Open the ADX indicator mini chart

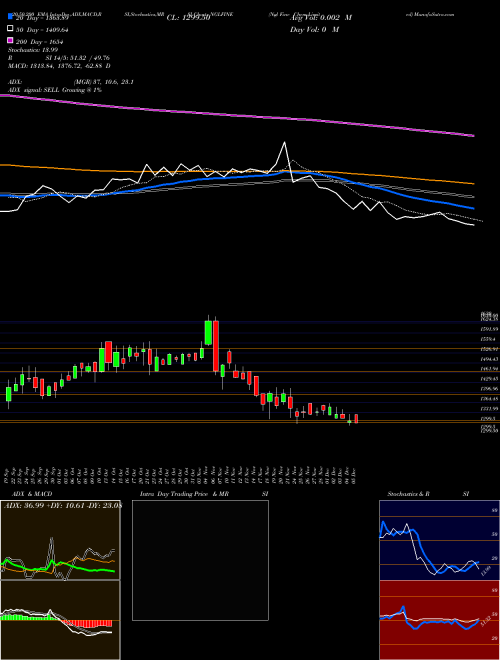60,540
